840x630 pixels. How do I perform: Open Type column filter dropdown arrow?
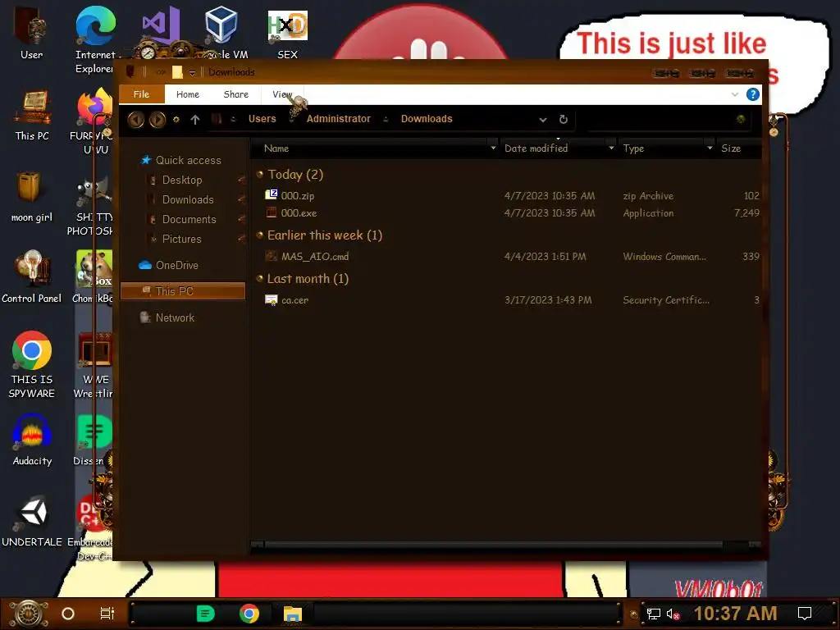710,148
